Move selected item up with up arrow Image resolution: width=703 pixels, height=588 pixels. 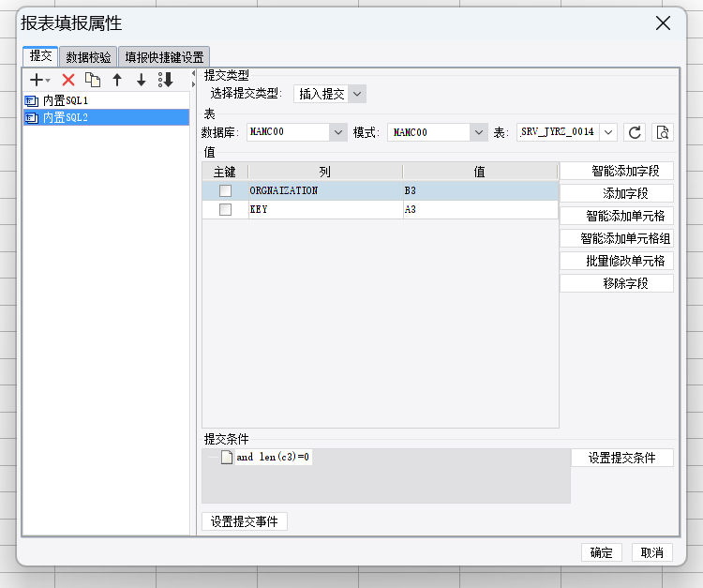(x=117, y=80)
